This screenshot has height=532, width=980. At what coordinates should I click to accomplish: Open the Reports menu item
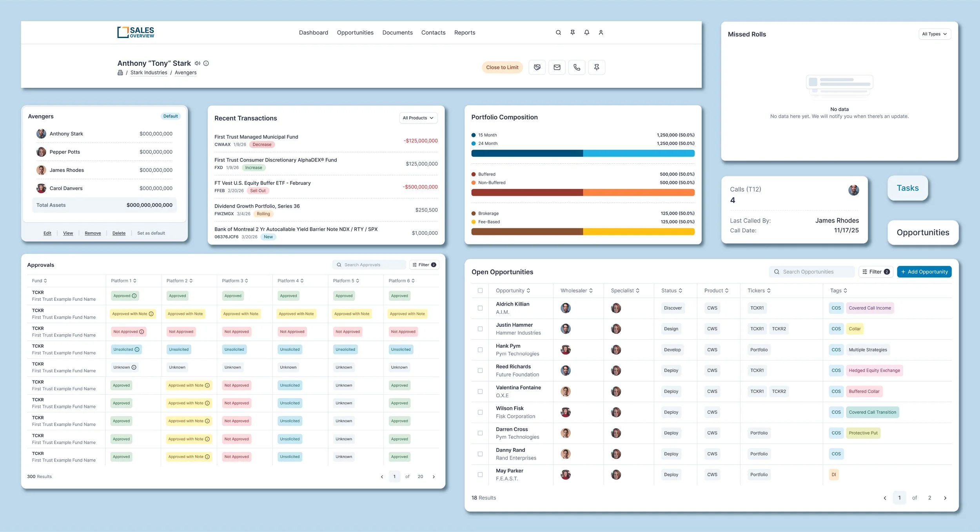[x=465, y=33]
